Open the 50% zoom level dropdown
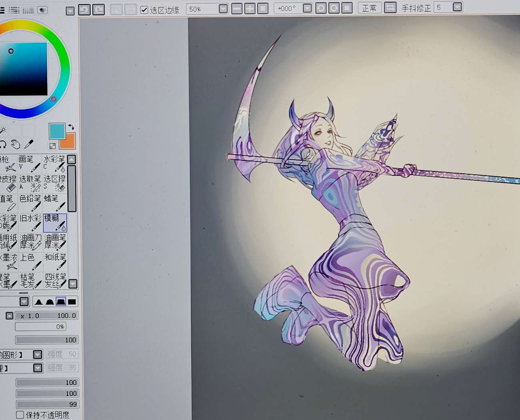The image size is (520, 420). click(x=223, y=8)
